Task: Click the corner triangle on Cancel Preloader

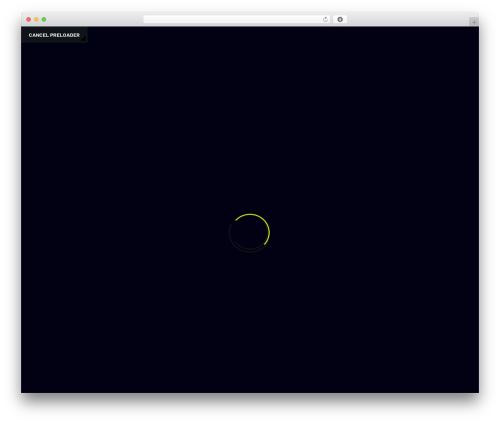Action: click(84, 39)
